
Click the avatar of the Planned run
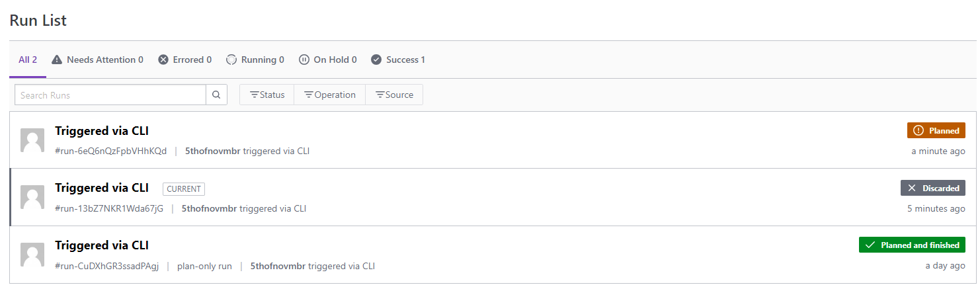pos(32,140)
